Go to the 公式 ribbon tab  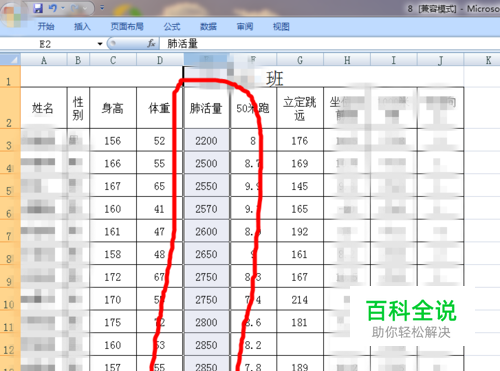172,27
